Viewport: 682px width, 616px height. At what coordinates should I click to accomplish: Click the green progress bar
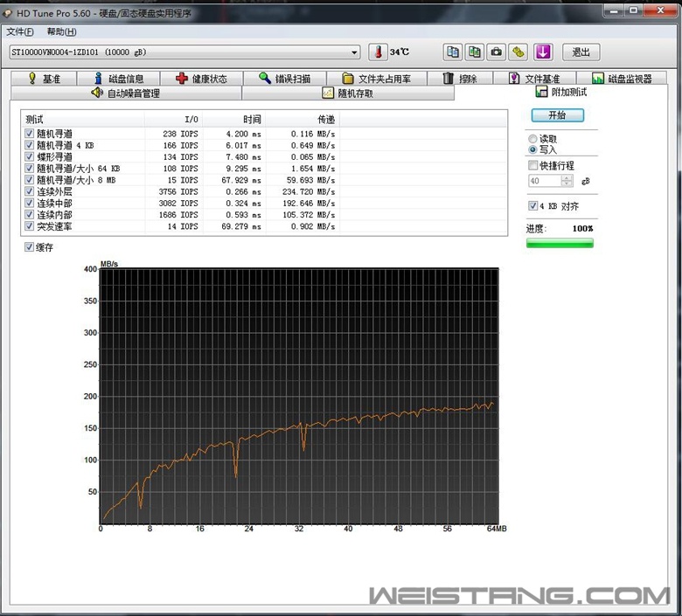click(x=560, y=244)
